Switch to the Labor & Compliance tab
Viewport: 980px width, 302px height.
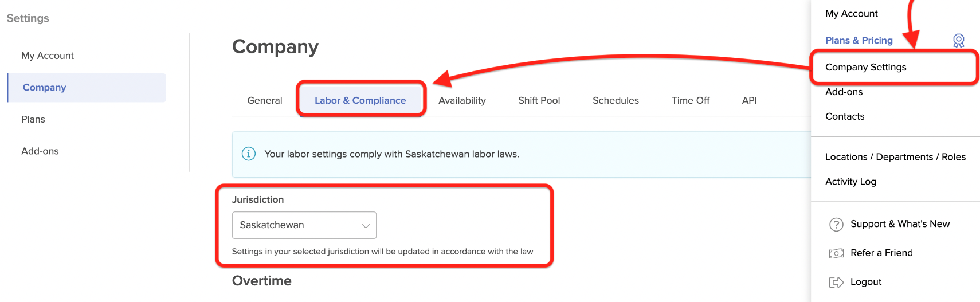[360, 100]
